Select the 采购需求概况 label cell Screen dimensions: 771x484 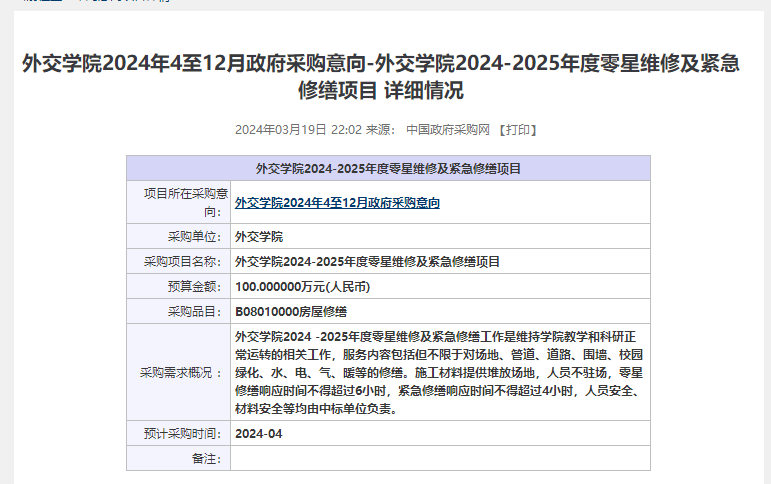[x=181, y=373]
